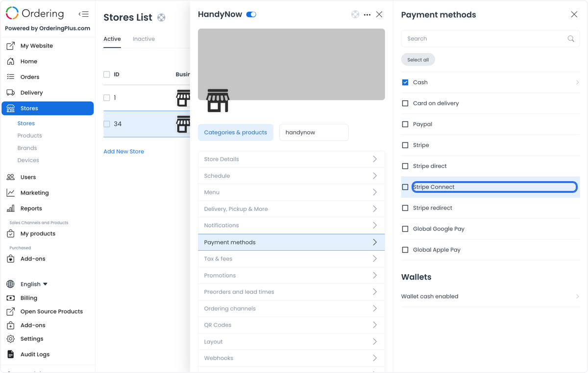Expand Wallet cash enabled settings
Screen dimensions: 588x373
pos(490,296)
